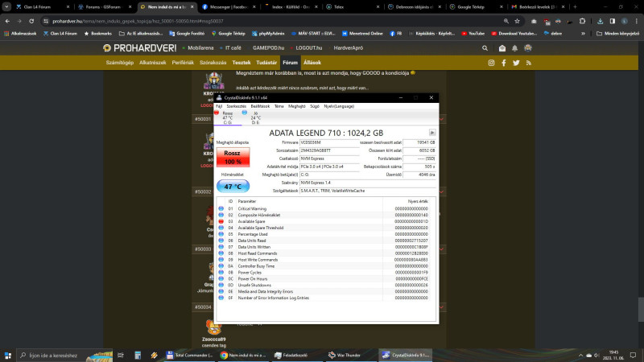Switch to the Messenger | Facebook tab
The height and width of the screenshot is (362, 644).
click(x=229, y=7)
